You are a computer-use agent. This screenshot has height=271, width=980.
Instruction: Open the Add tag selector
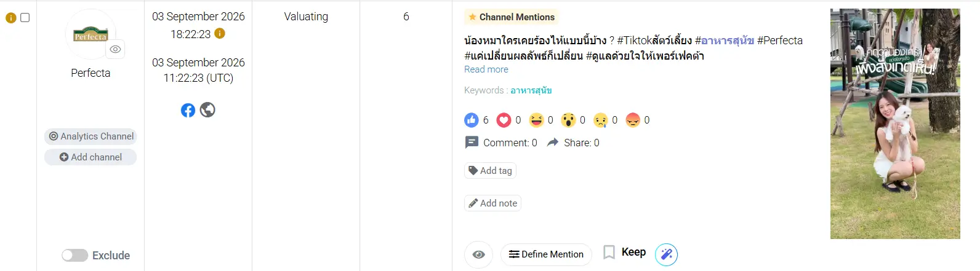point(490,170)
